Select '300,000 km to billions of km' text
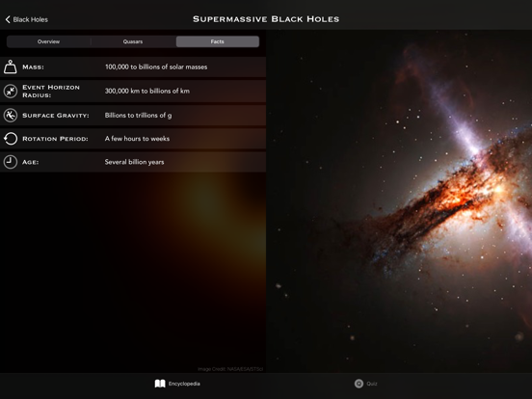The image size is (532, 399). tap(147, 91)
